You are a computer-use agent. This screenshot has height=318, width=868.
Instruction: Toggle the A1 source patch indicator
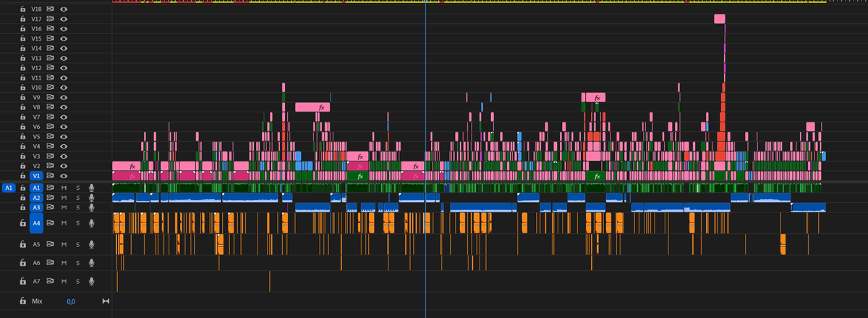click(9, 188)
